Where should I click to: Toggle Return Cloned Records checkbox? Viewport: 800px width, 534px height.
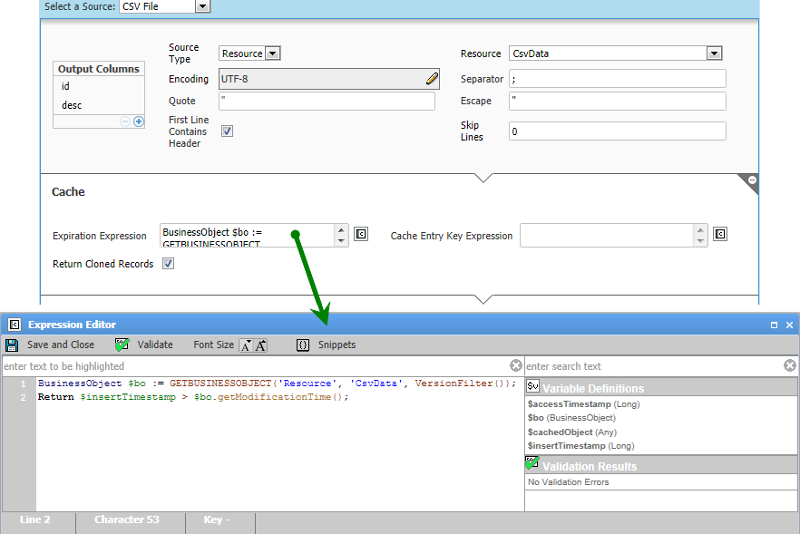168,263
